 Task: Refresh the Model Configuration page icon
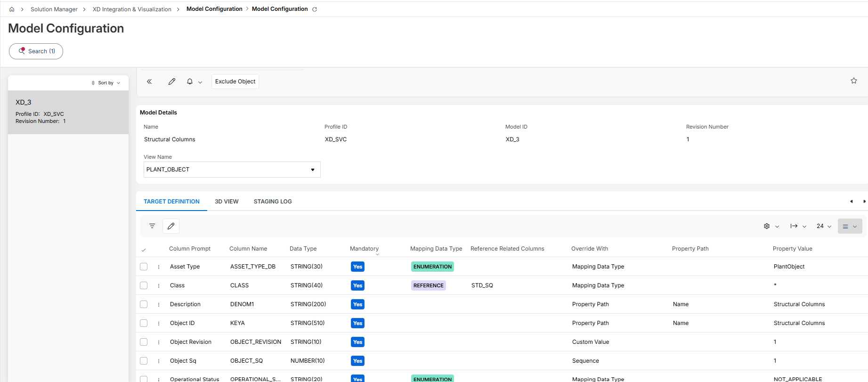(315, 9)
